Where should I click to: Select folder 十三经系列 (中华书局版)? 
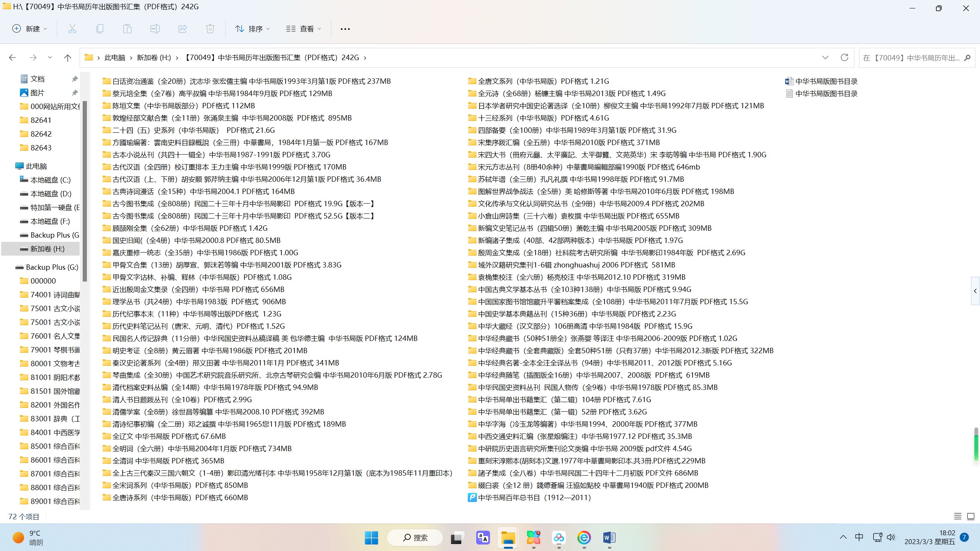[538, 118]
